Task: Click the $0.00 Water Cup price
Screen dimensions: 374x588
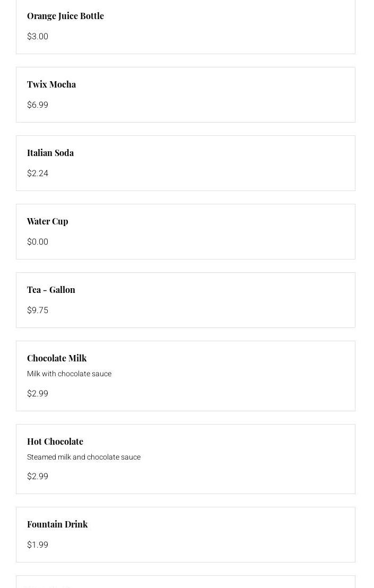Action: click(x=38, y=242)
